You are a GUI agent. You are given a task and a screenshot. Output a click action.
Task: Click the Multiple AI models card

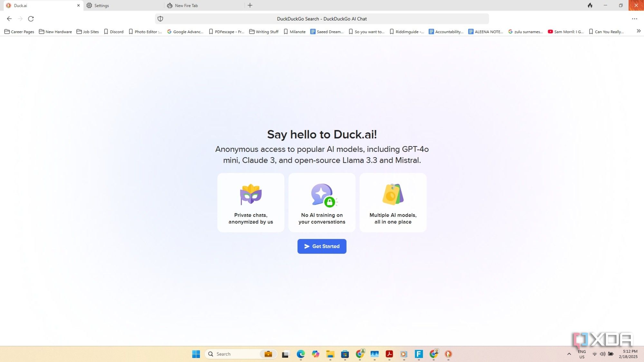(393, 202)
